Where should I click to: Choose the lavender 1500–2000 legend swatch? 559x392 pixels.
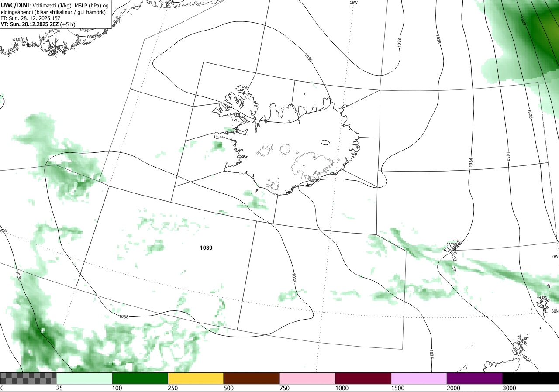(x=419, y=378)
